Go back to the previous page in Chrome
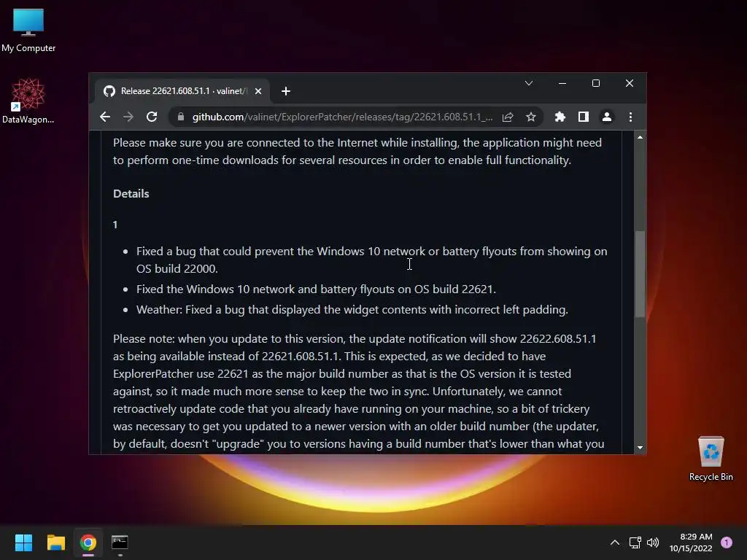Viewport: 747px width, 560px height. click(x=105, y=117)
